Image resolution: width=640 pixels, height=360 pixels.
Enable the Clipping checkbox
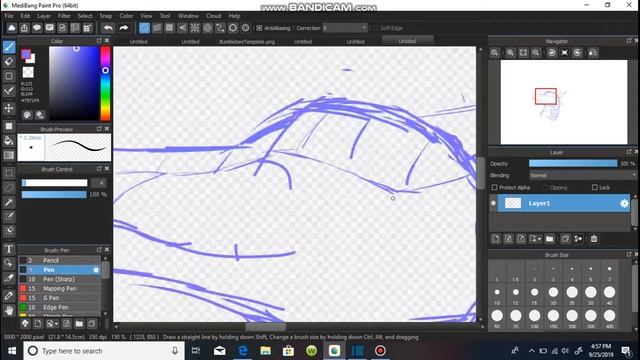tap(544, 187)
